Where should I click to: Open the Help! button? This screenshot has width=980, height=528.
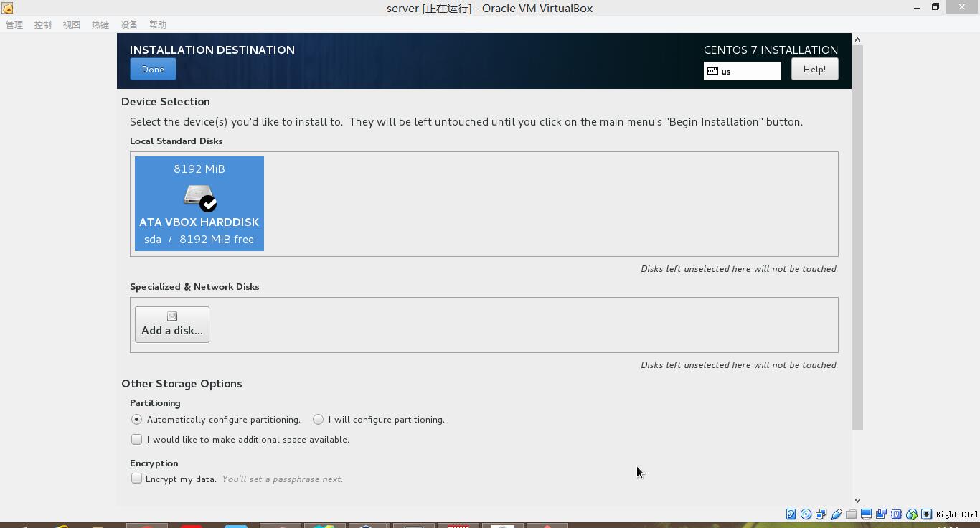click(814, 70)
